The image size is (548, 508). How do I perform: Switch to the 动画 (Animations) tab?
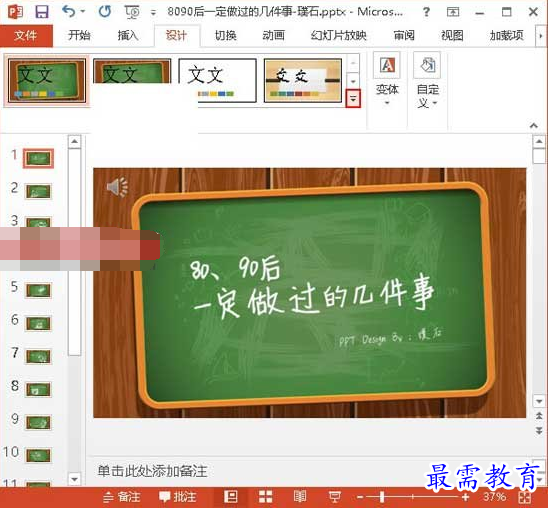[274, 35]
